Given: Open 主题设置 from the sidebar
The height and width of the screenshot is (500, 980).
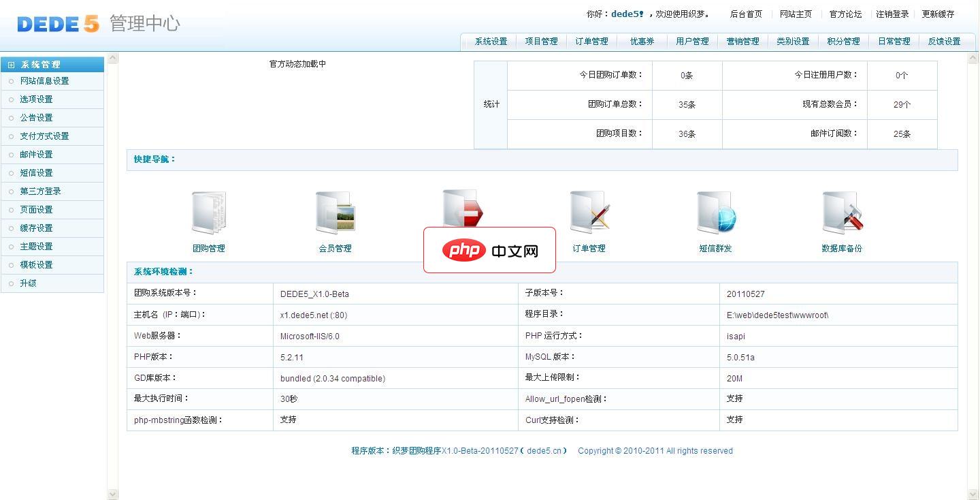Looking at the screenshot, I should [37, 247].
